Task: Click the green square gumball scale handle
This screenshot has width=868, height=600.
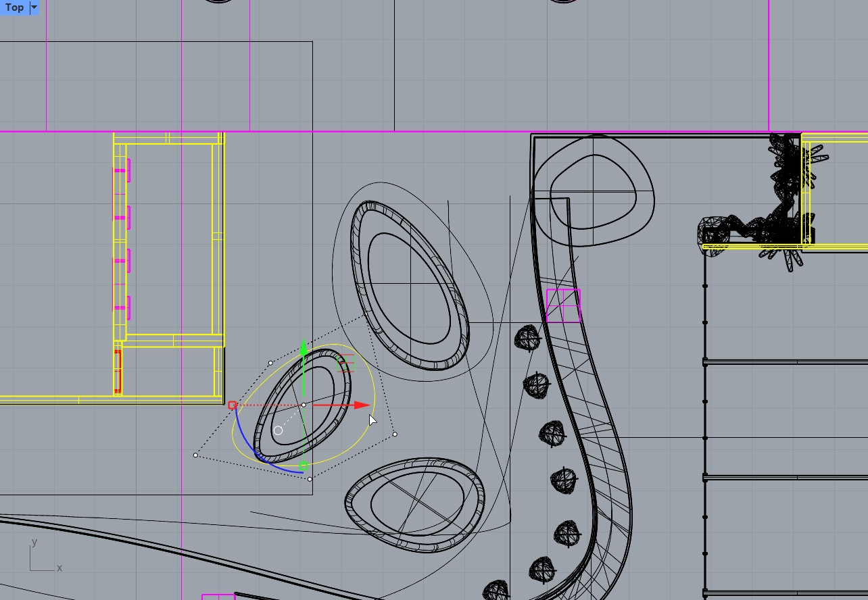Action: [304, 466]
